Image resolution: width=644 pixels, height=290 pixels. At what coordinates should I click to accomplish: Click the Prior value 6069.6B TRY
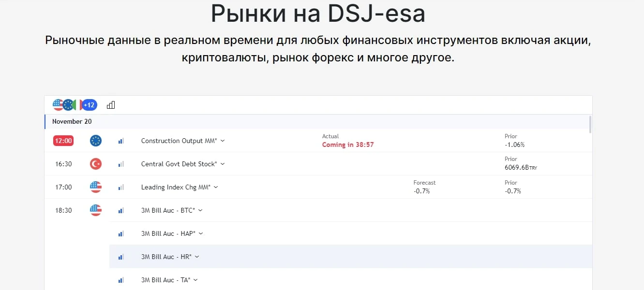521,168
